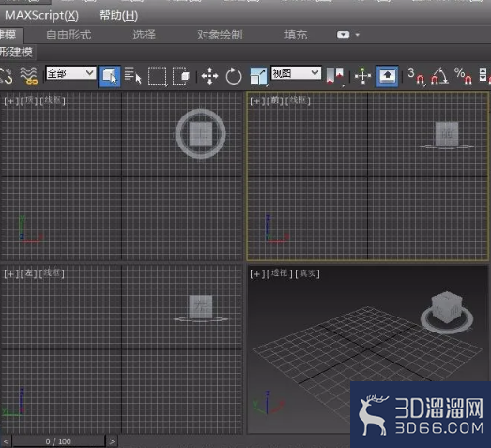Click the previous frame arrow on time slider
This screenshot has width=491, height=448.
(6, 441)
